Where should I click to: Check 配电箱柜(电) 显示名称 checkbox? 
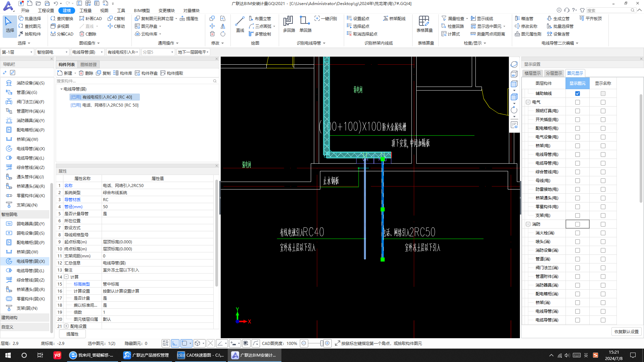pos(603,128)
